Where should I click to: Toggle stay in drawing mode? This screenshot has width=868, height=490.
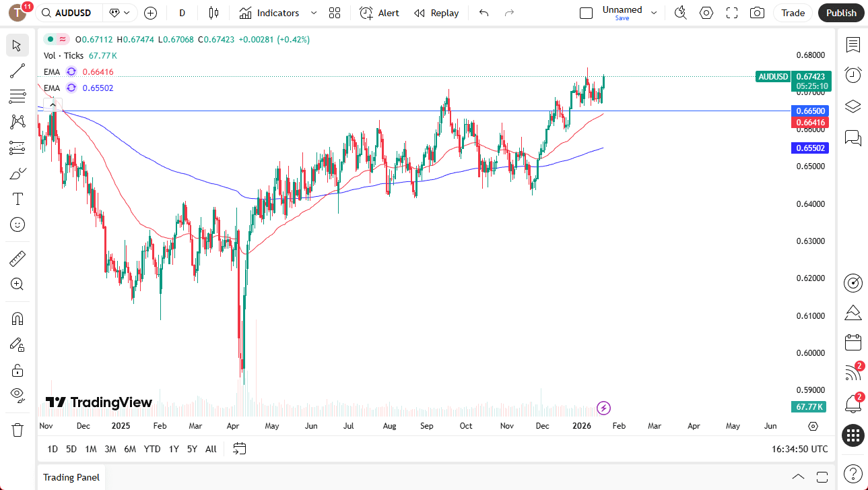tap(18, 344)
